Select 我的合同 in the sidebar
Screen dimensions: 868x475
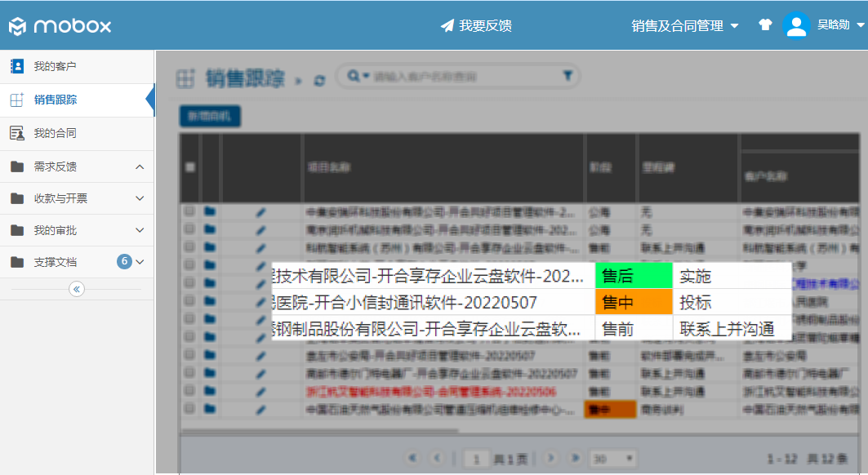pyautogui.click(x=55, y=133)
